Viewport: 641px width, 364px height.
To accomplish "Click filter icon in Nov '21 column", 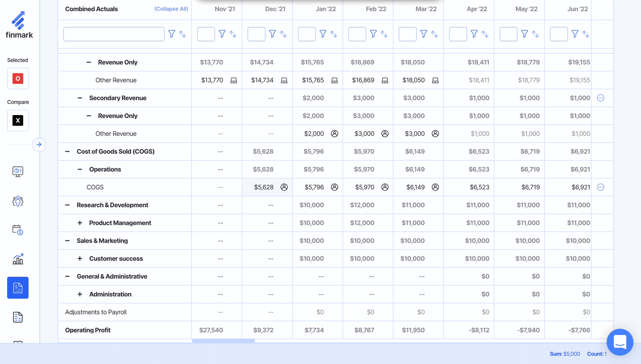I will pos(222,34).
